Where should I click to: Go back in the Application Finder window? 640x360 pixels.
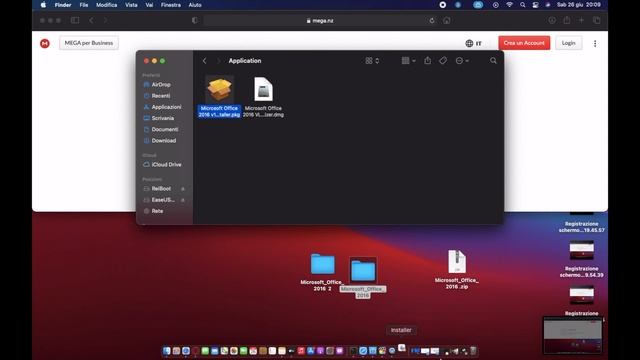204,61
